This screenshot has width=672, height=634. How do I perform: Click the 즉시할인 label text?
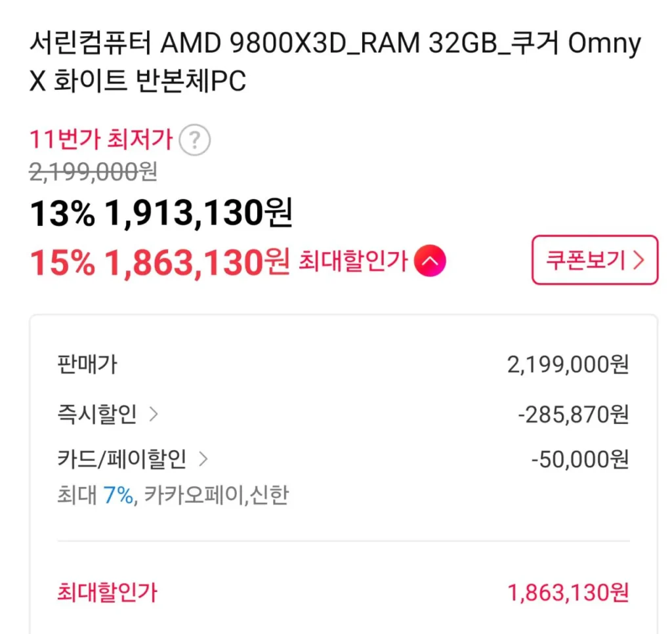(x=97, y=414)
